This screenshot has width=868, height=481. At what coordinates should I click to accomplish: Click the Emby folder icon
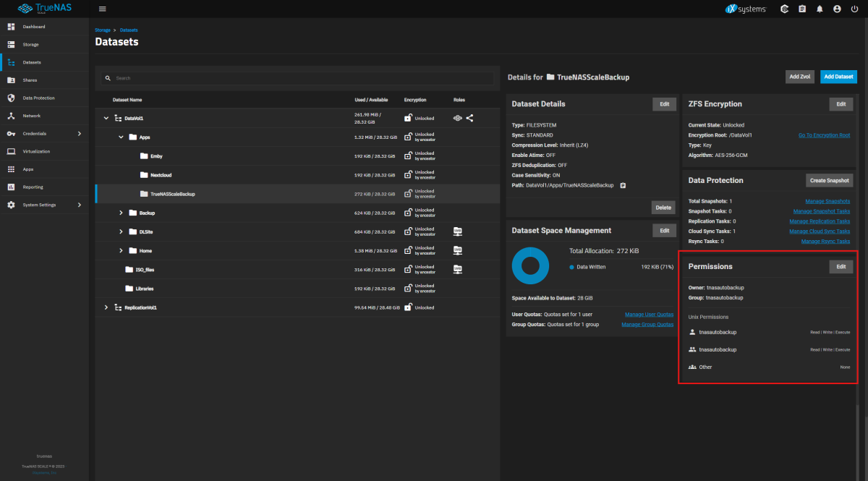tap(144, 156)
